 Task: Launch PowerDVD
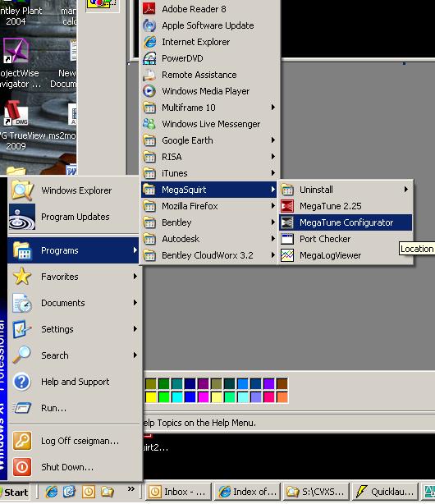210,58
